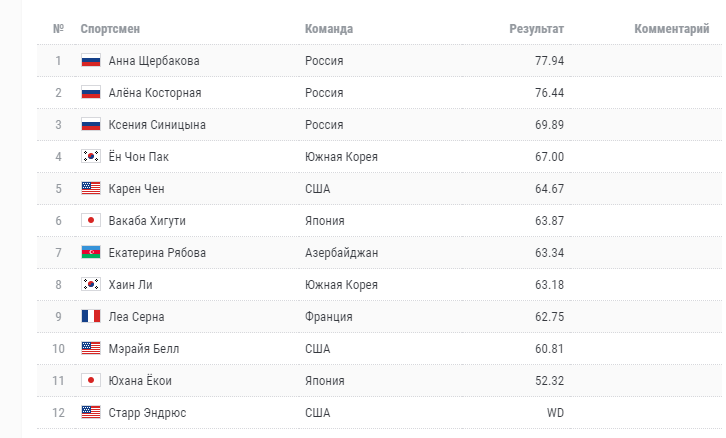Viewport: 726px width, 438px height.
Task: Click the US flag beside Карен Чен
Action: (91, 188)
